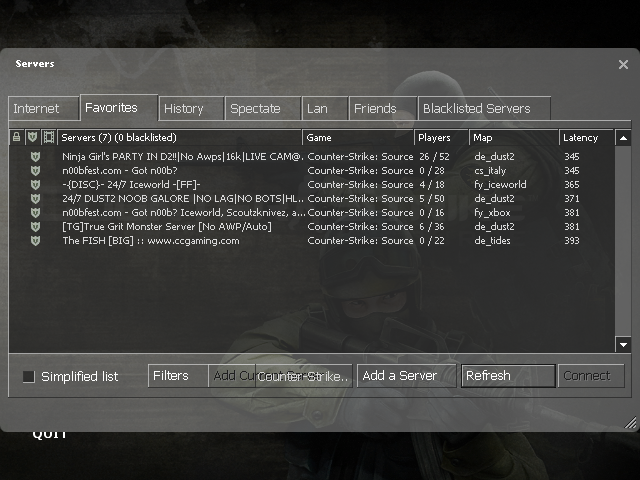Click the fy_iceworld map cell
640x480 pixels.
point(500,184)
